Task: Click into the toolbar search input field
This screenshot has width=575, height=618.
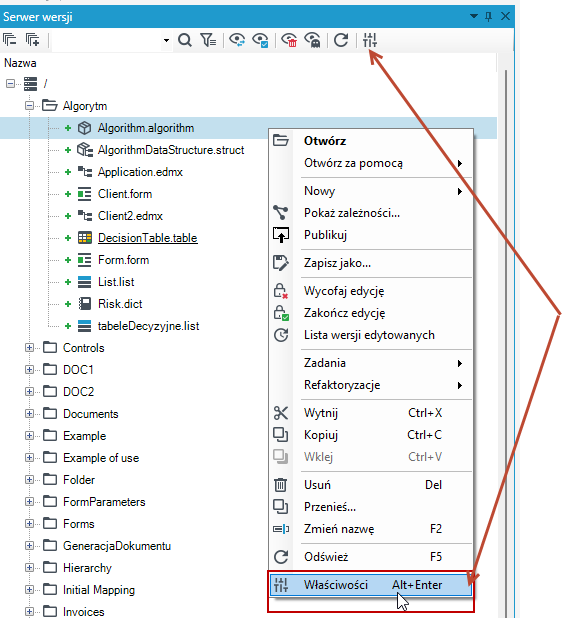Action: point(106,40)
